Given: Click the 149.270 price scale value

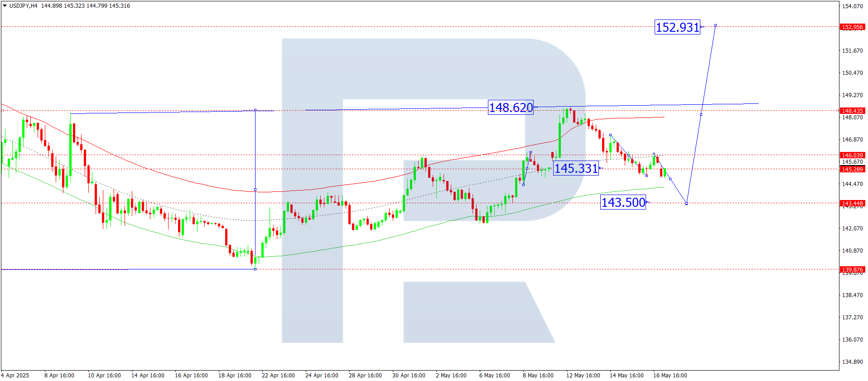Looking at the screenshot, I should click(852, 95).
